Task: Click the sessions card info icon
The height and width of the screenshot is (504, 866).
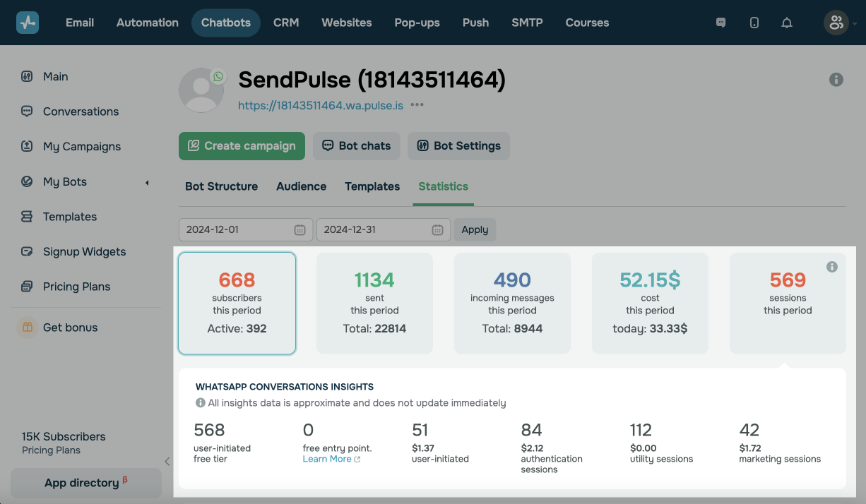Action: click(x=832, y=267)
